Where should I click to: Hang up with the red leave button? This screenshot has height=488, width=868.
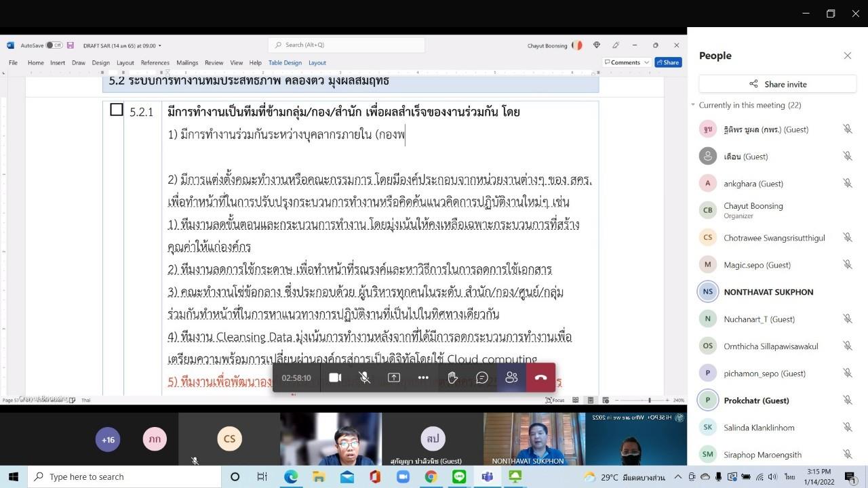click(540, 378)
